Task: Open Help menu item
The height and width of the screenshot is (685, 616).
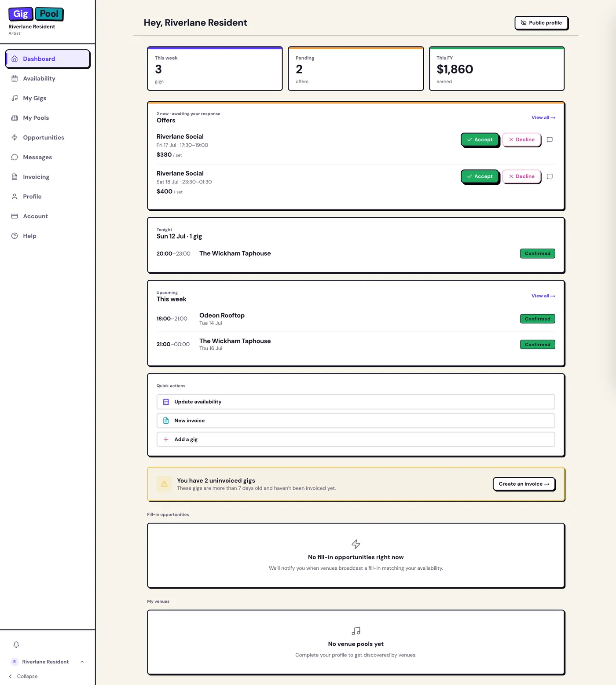Action: (x=48, y=236)
